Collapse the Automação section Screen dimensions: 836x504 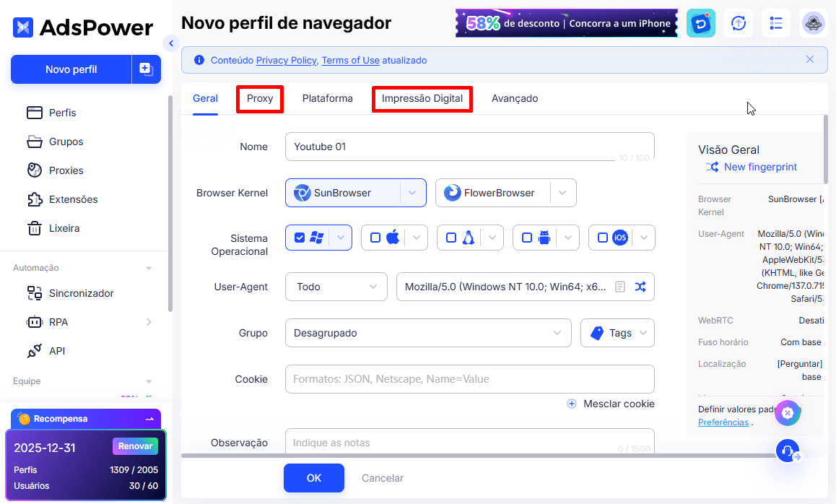pos(149,268)
